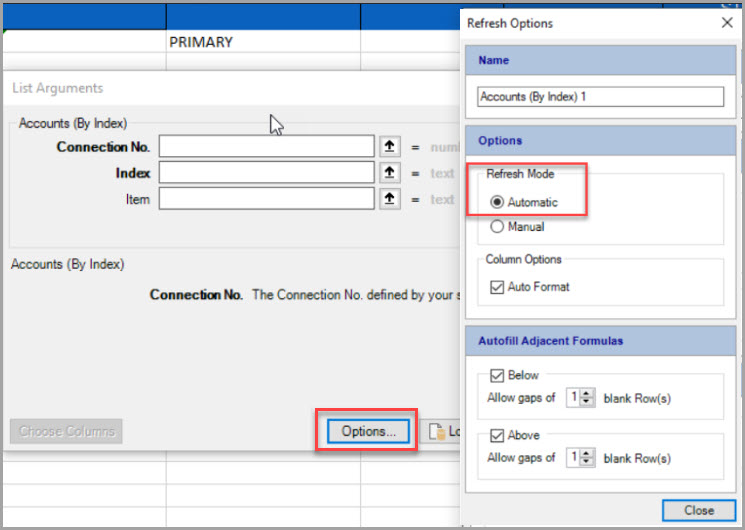The width and height of the screenshot is (745, 530).
Task: Select Automatic refresh mode
Action: [x=498, y=202]
